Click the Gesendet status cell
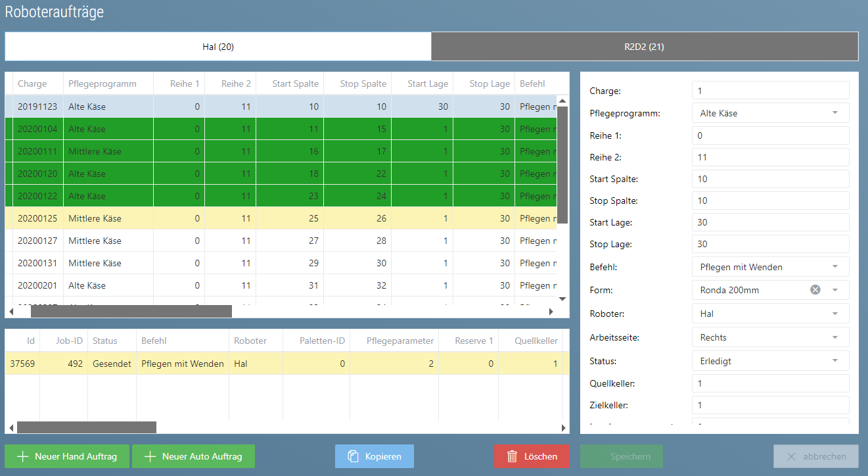This screenshot has height=476, width=868. (x=112, y=364)
